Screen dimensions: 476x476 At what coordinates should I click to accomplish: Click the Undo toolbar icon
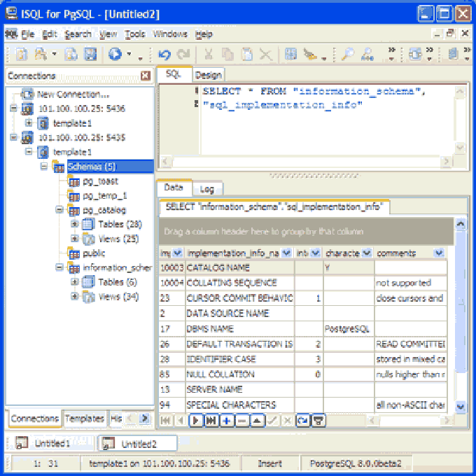pyautogui.click(x=164, y=55)
